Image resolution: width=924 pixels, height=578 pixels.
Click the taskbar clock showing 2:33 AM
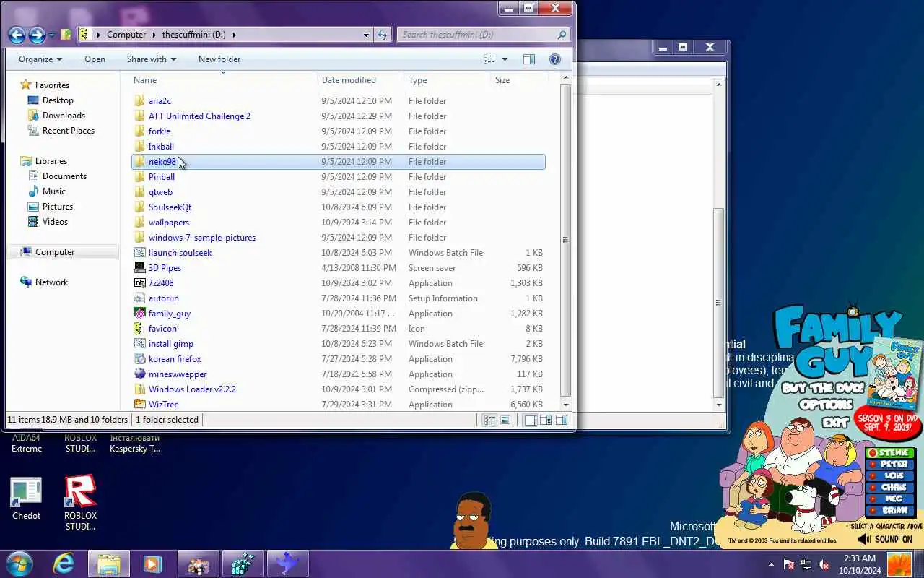tap(859, 564)
